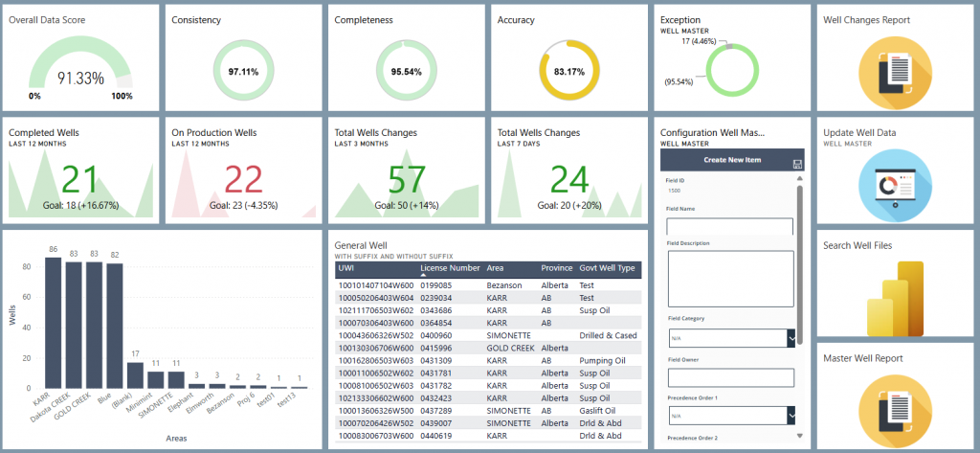This screenshot has height=453, width=980.
Task: Expand the Precedence Order 1 dropdown
Action: pos(791,415)
